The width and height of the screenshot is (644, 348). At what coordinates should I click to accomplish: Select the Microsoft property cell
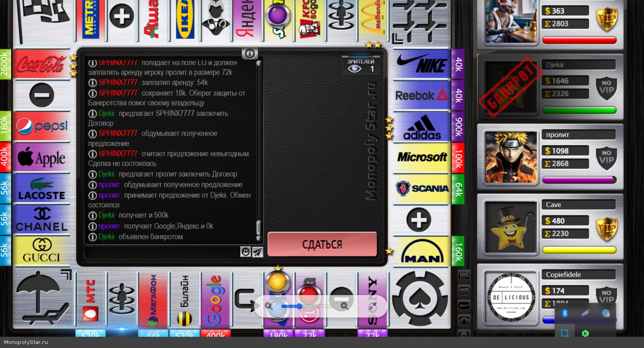pos(422,158)
